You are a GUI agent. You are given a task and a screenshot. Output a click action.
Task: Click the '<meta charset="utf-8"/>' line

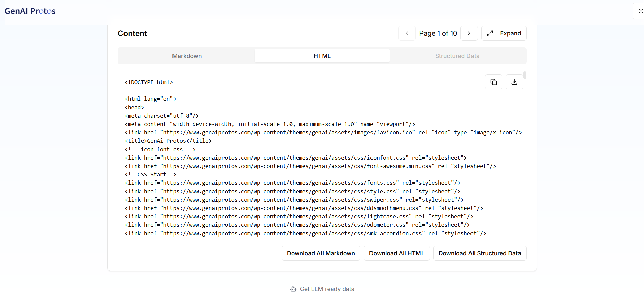pos(162,116)
